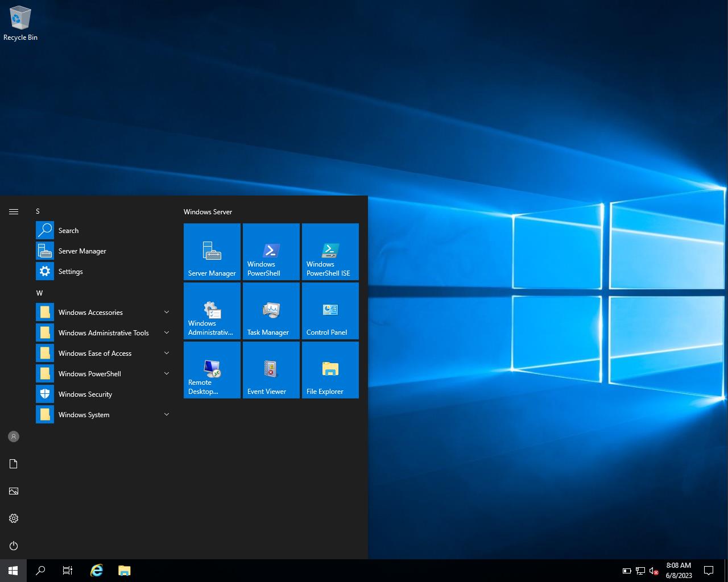
Task: Open the Server Manager tile
Action: [212, 252]
